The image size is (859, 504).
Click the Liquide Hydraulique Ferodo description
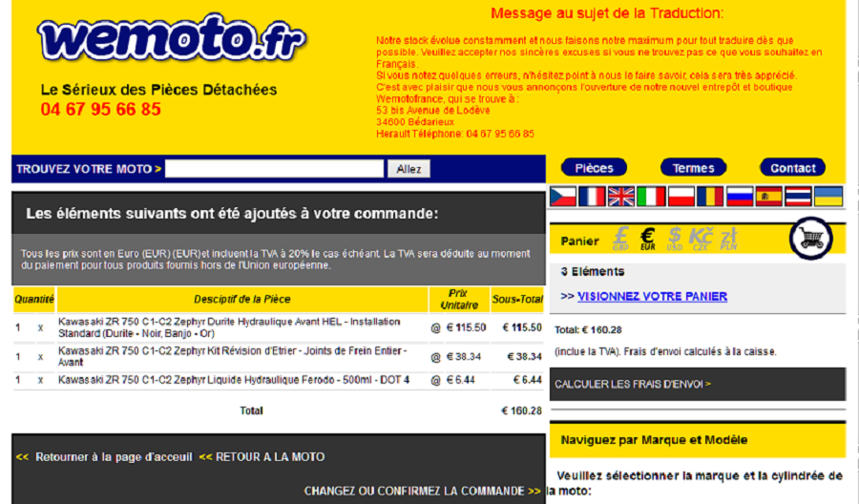click(234, 380)
